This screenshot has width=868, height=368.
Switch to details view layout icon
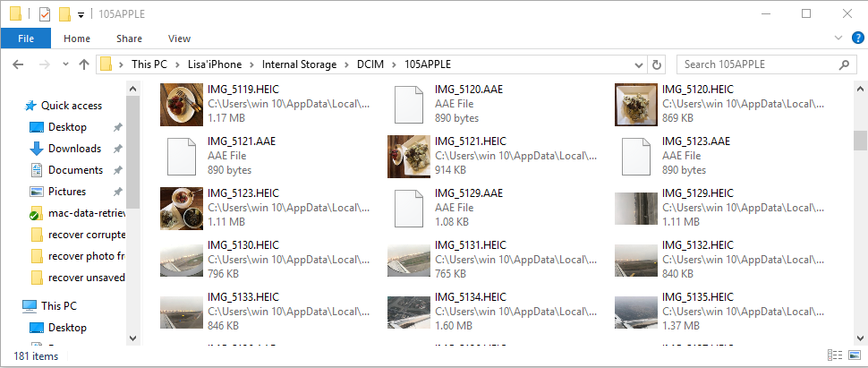[835, 355]
